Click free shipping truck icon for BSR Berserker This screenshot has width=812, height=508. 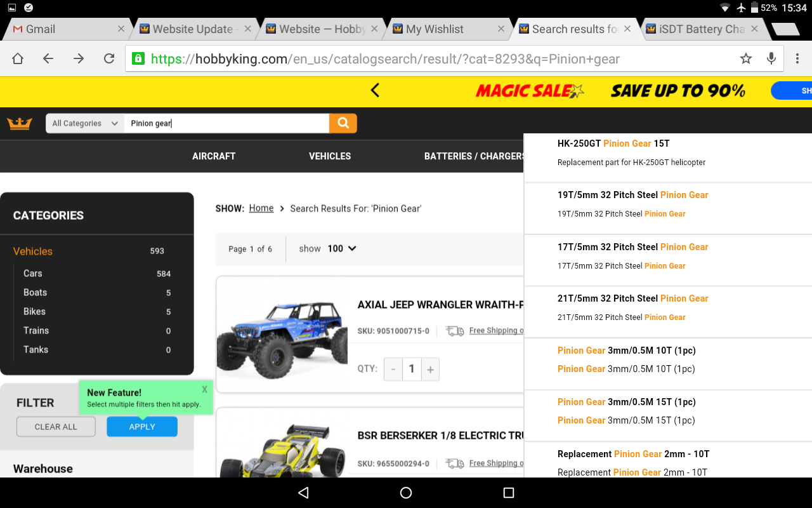click(x=454, y=464)
